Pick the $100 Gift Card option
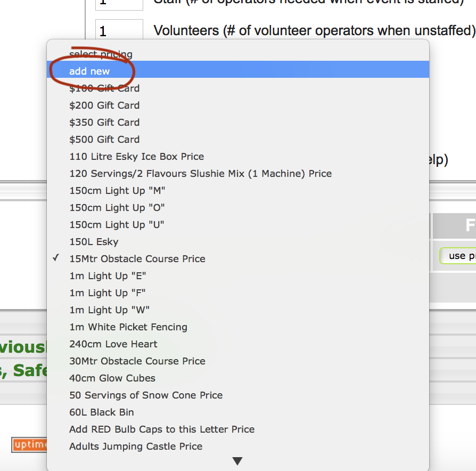476x471 pixels. tap(104, 88)
